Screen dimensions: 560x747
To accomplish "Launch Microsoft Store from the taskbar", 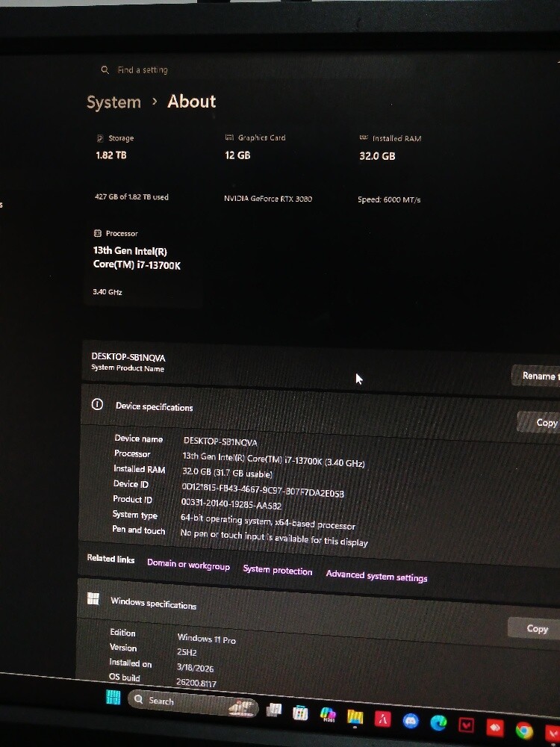I will pyautogui.click(x=300, y=713).
